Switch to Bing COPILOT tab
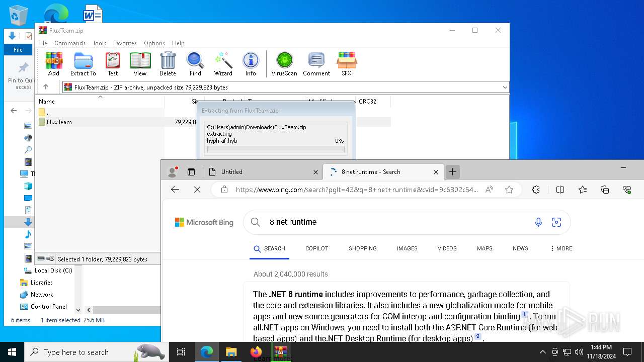 (x=316, y=248)
